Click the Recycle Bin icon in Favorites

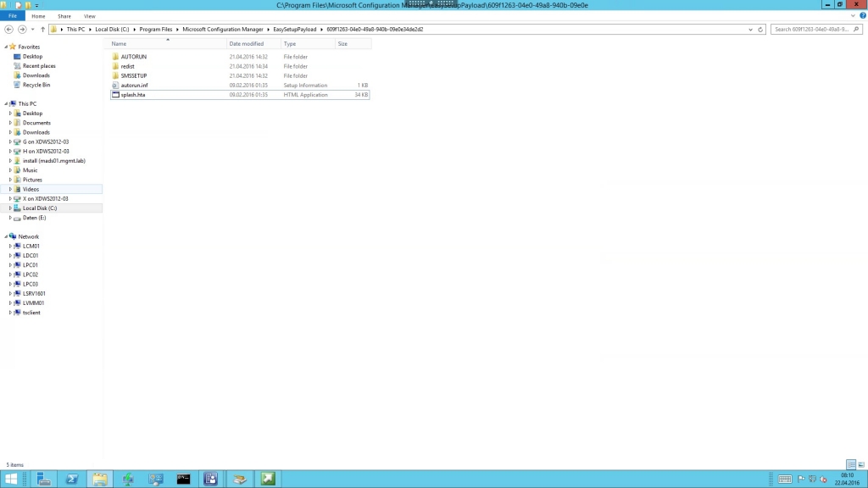click(17, 85)
